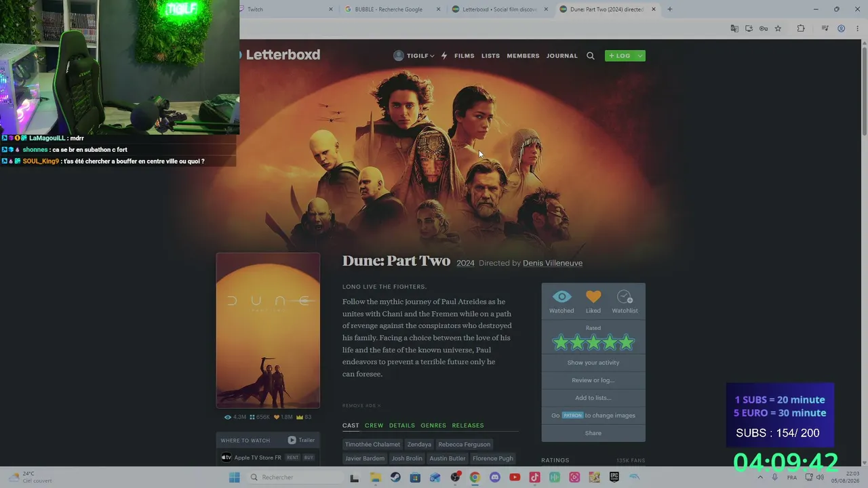Click the Share option
The width and height of the screenshot is (868, 488).
(x=593, y=433)
